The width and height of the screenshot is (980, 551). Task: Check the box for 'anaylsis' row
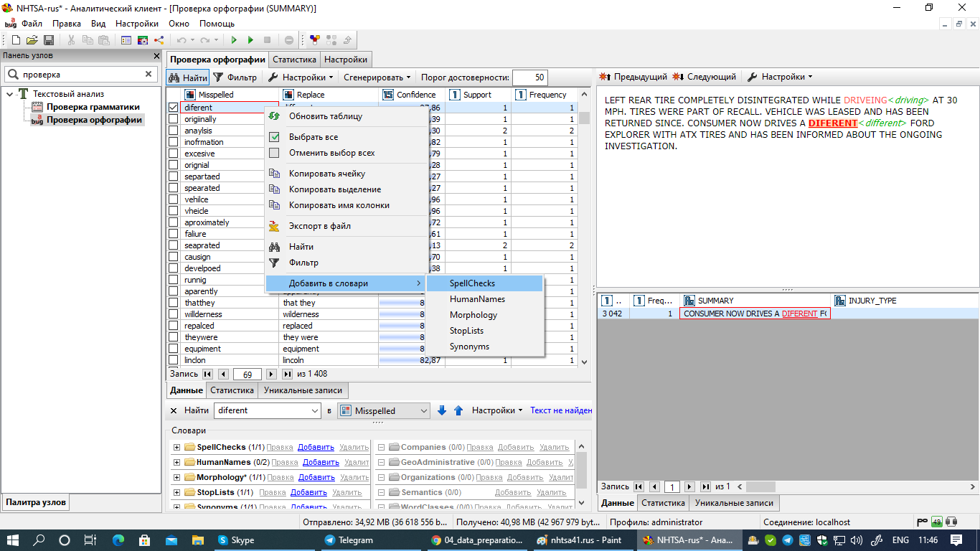173,131
